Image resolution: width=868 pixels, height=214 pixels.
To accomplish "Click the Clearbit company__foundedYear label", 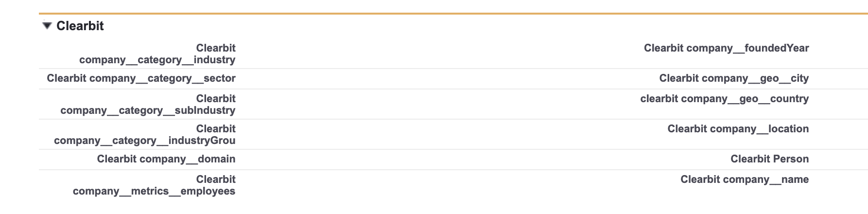I will point(726,48).
